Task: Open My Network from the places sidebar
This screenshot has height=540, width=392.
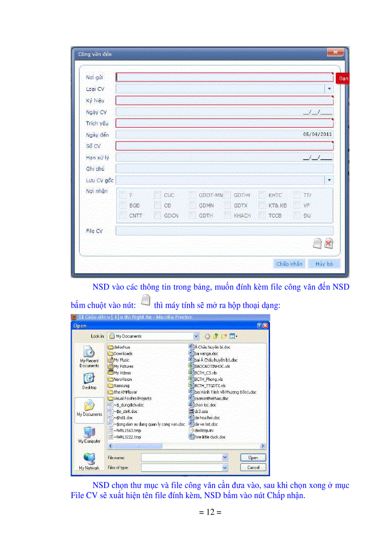Action: [89, 461]
